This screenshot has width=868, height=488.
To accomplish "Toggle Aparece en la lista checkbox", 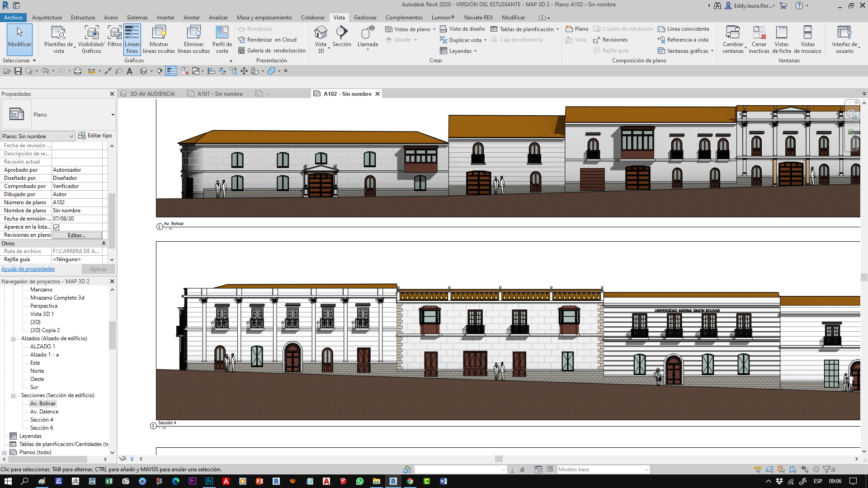I will point(57,227).
